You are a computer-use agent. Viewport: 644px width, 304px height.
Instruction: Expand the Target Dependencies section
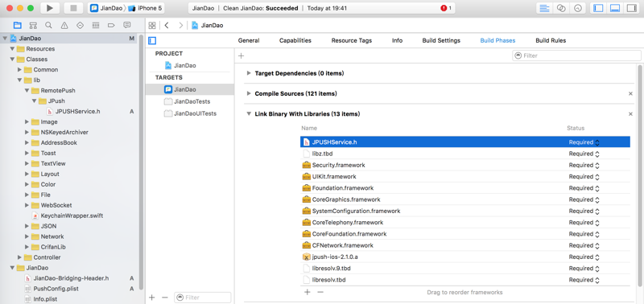(249, 73)
